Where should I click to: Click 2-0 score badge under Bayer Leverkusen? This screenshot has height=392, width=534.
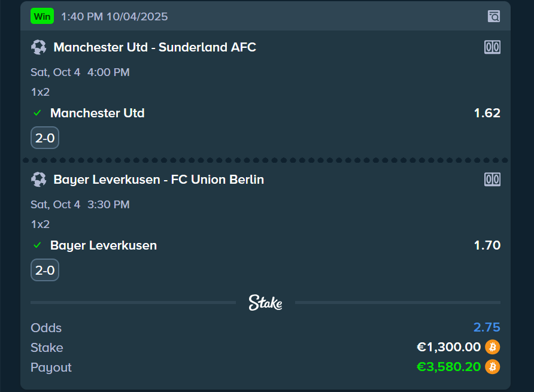[45, 271]
